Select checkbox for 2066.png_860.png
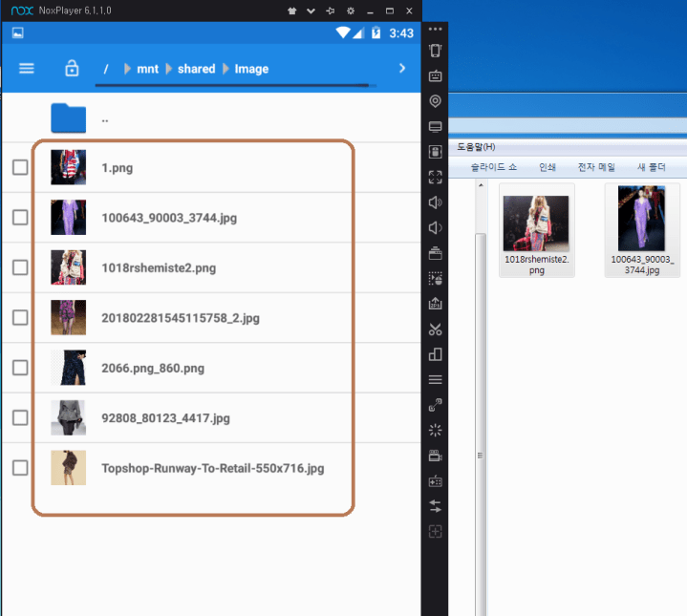687x616 pixels. click(x=20, y=369)
